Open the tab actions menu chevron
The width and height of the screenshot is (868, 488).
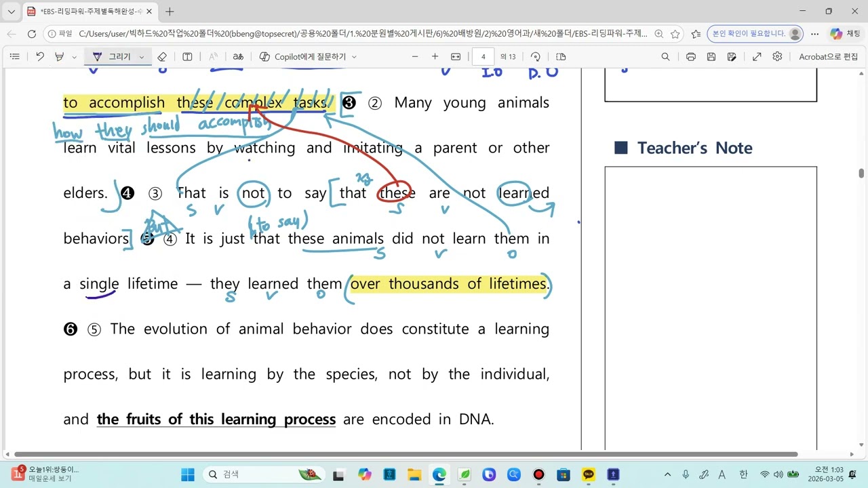pos(12,12)
